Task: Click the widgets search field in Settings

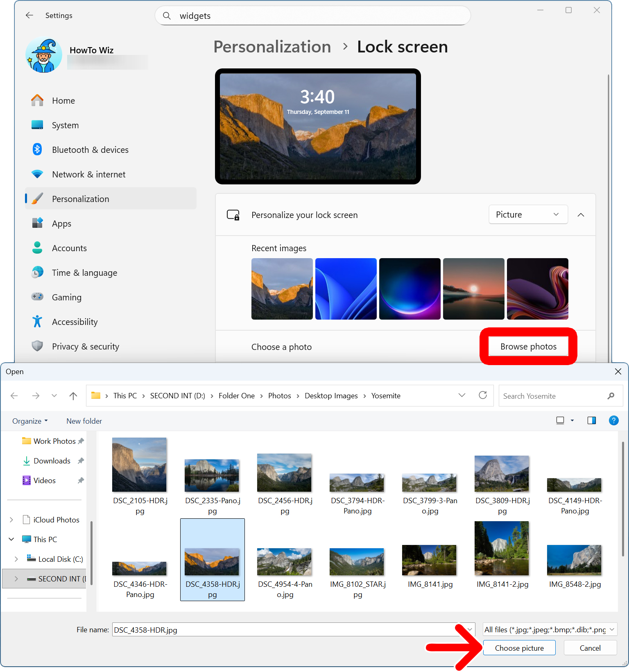Action: [x=313, y=16]
